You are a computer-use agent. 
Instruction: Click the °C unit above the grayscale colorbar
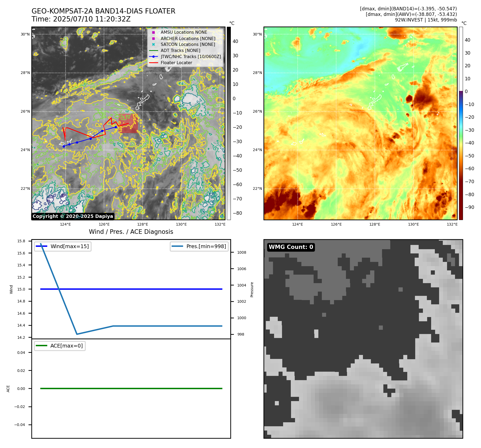click(x=232, y=23)
